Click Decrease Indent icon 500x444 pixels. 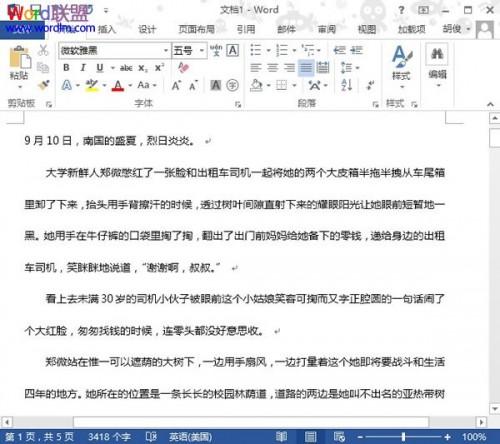(339, 50)
